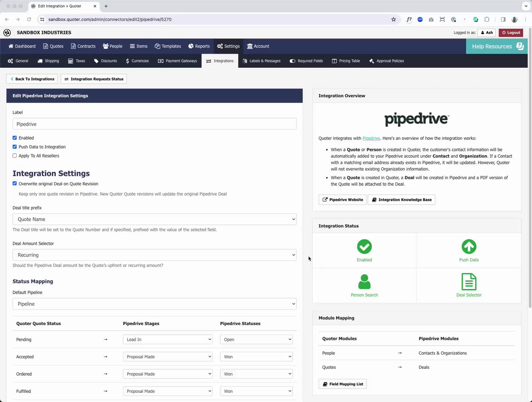
Task: Open the Pending status Open dropdown
Action: click(256, 340)
